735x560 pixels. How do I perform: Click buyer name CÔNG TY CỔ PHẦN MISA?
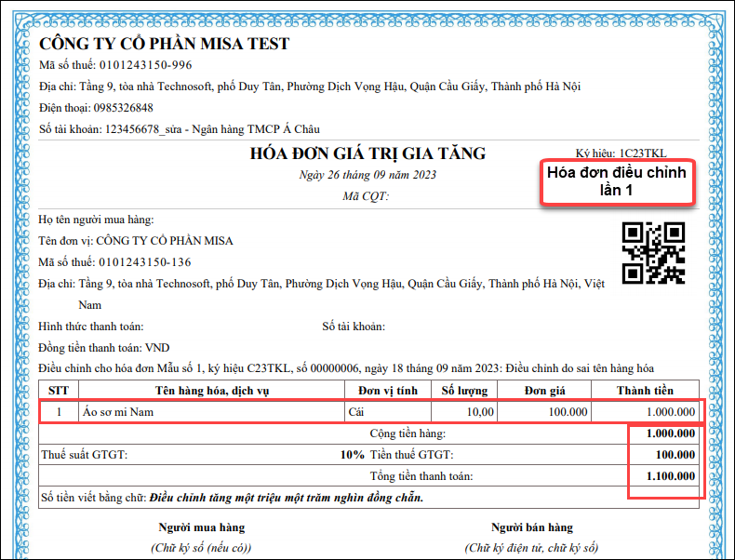[165, 241]
